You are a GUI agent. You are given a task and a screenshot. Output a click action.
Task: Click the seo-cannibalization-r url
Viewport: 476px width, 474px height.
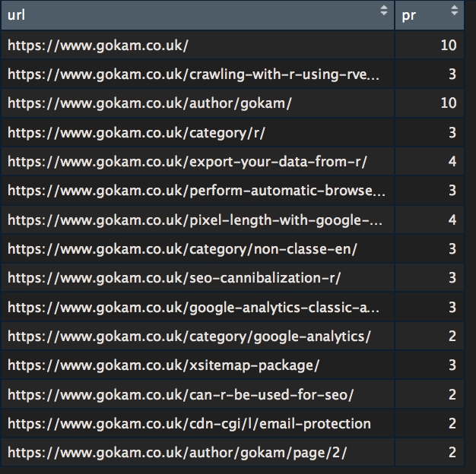click(x=173, y=278)
